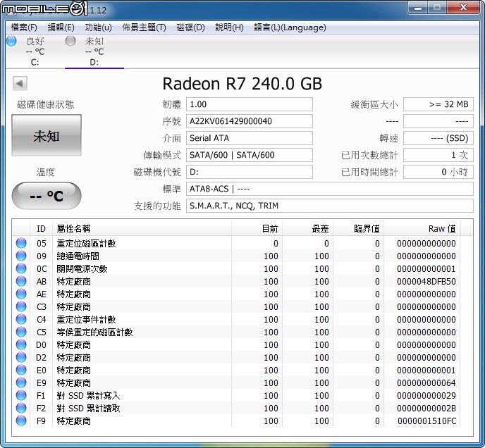
Task: Click raw value 00000000002B
Action: pos(426,409)
